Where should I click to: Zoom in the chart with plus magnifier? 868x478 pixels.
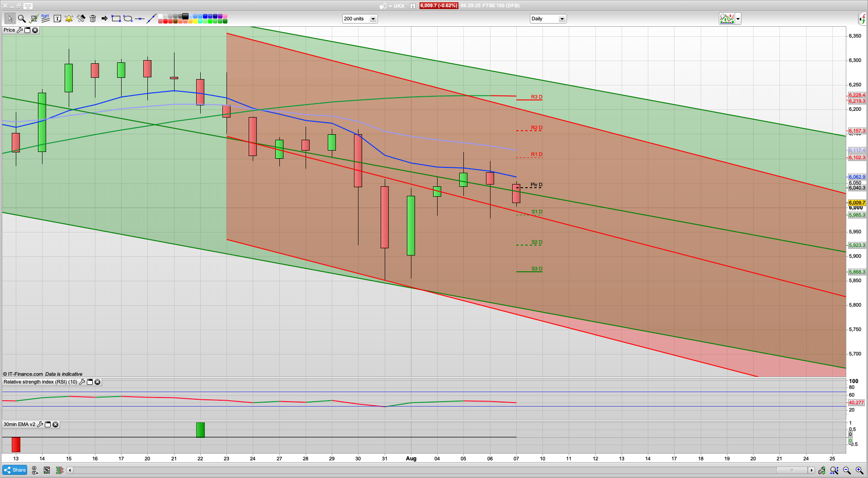coord(859,470)
